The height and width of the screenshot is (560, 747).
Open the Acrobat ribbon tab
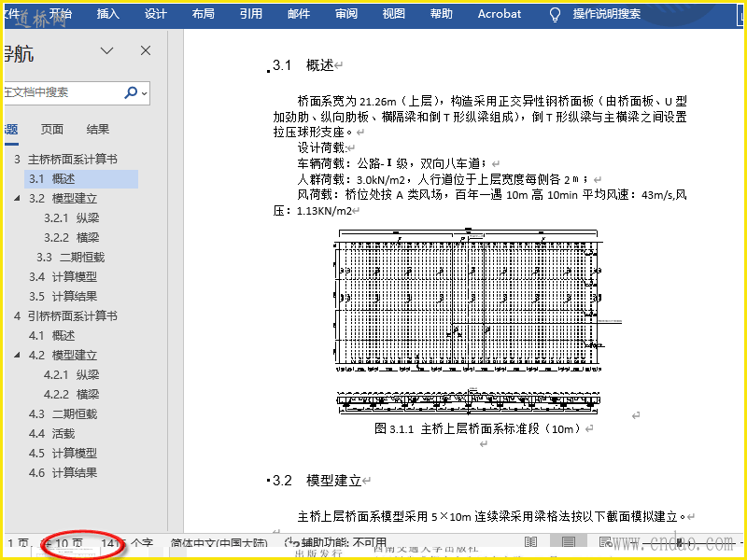coord(500,14)
